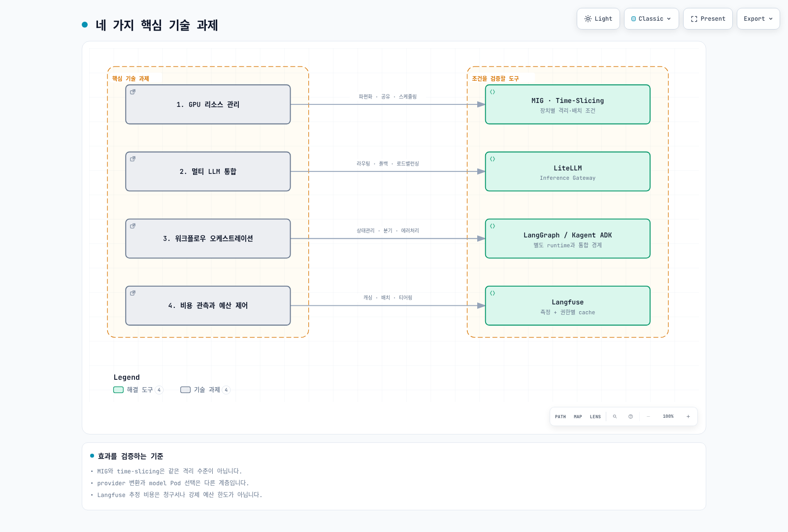Click the code icon on MIG · Time-Slicing node
This screenshot has height=532, width=788.
pyautogui.click(x=492, y=92)
